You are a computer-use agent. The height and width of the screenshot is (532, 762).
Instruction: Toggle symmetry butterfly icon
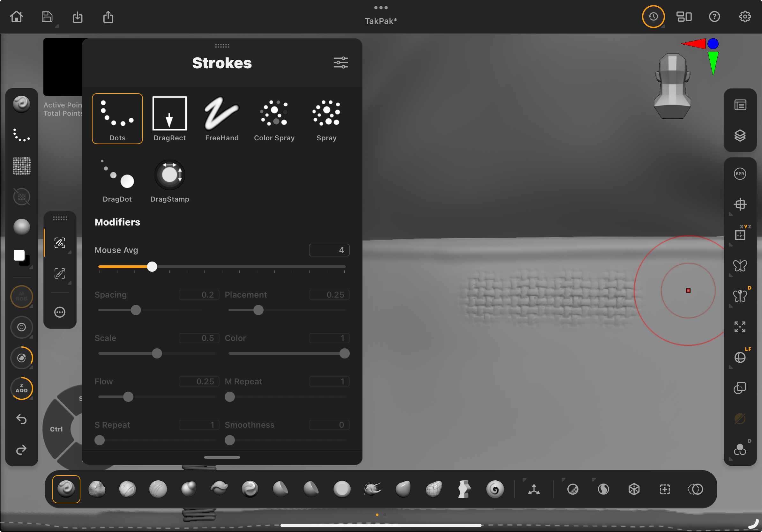coord(740,266)
